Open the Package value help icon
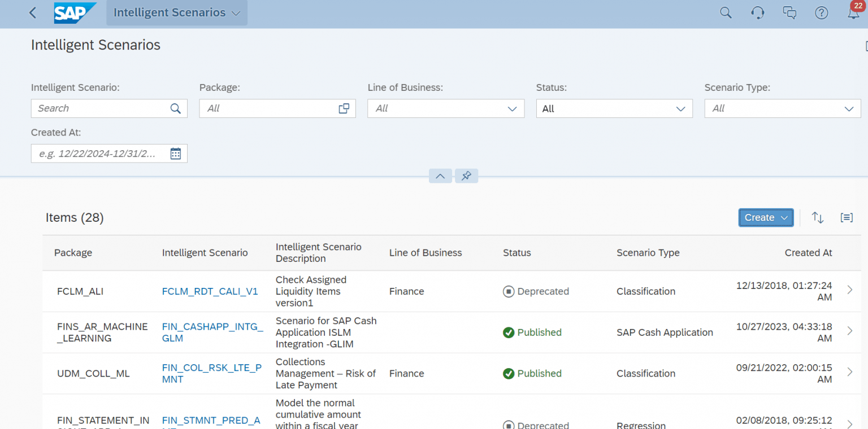The width and height of the screenshot is (868, 429). 344,108
